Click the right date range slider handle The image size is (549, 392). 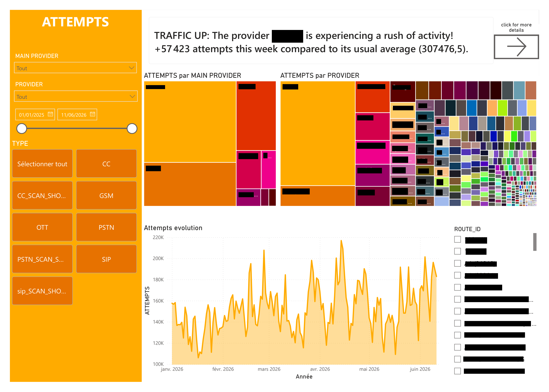coord(132,128)
